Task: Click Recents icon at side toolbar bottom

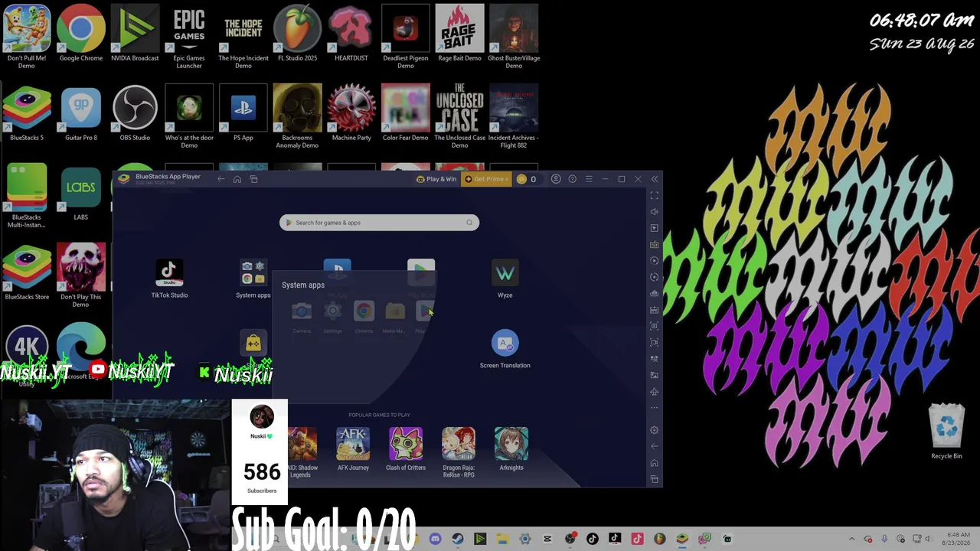Action: 654,479
